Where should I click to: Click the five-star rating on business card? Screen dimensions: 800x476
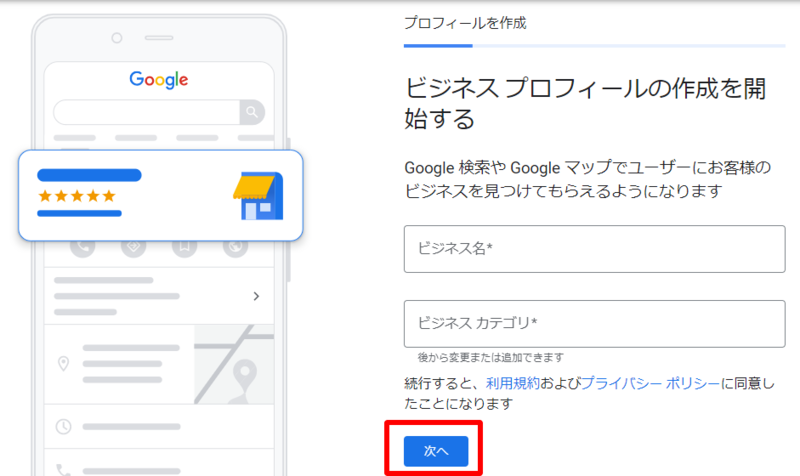77,196
